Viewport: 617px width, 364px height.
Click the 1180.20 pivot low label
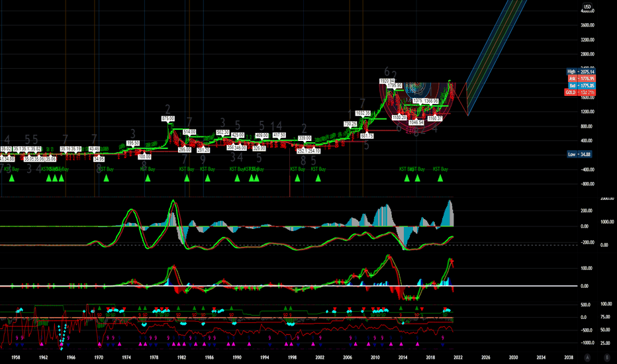tap(399, 118)
